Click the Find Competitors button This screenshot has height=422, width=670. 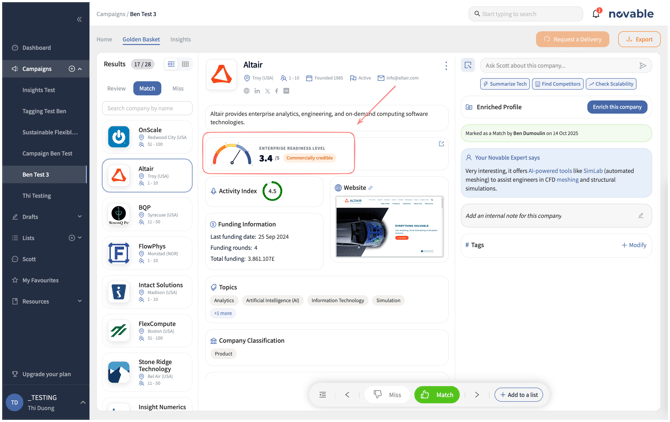[x=558, y=84]
